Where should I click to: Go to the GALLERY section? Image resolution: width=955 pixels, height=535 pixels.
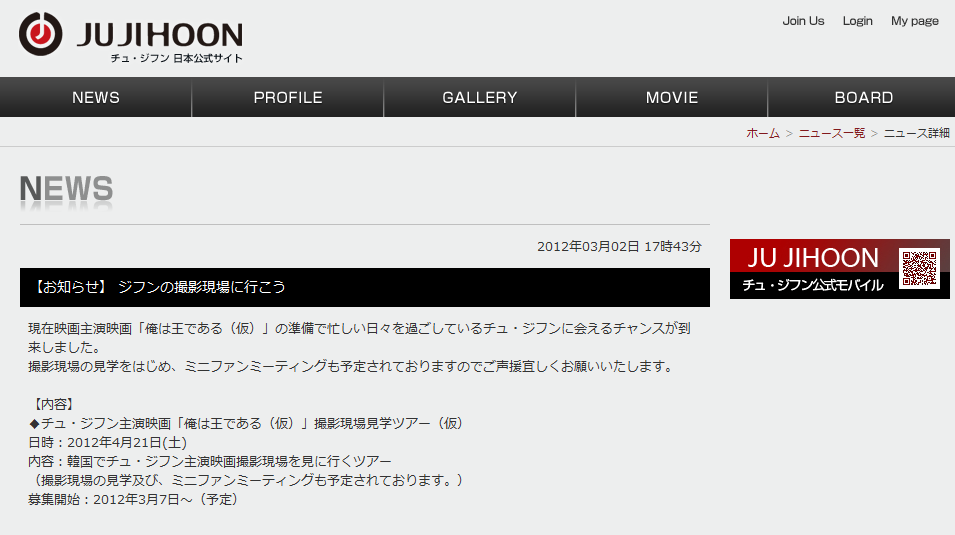[480, 97]
